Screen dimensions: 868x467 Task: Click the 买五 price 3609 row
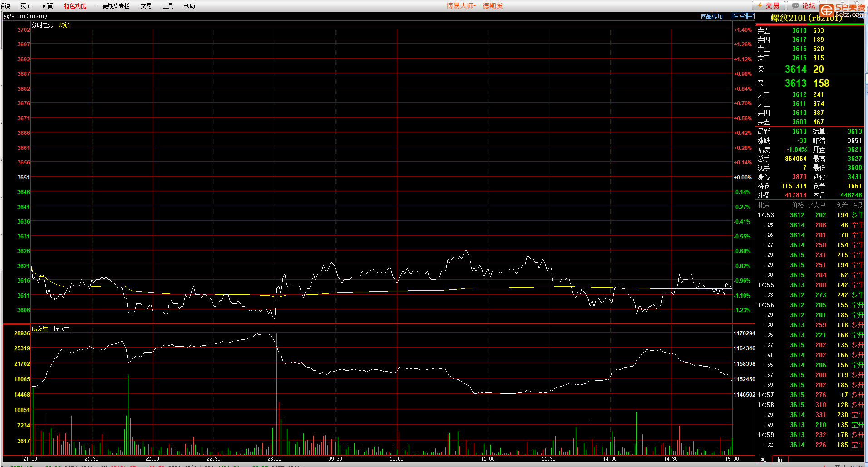pyautogui.click(x=810, y=122)
